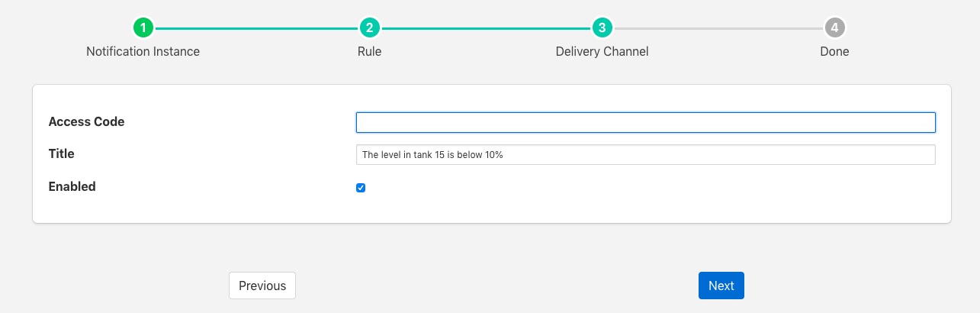Focus the Access Code input field
This screenshot has height=313, width=980.
click(645, 122)
